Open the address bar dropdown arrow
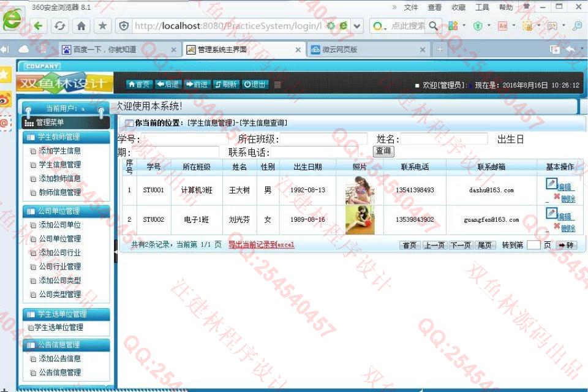The image size is (588, 392). [x=357, y=26]
